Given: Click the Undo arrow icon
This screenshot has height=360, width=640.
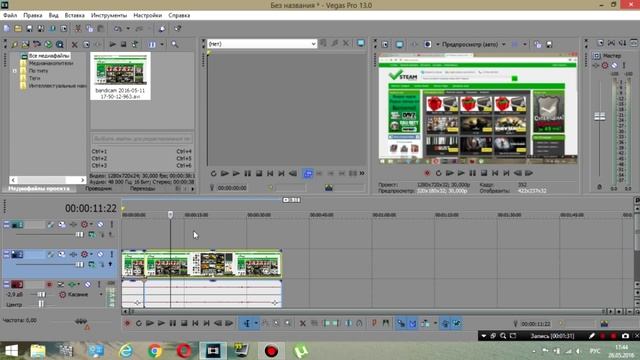Looking at the screenshot, I should point(118,29).
